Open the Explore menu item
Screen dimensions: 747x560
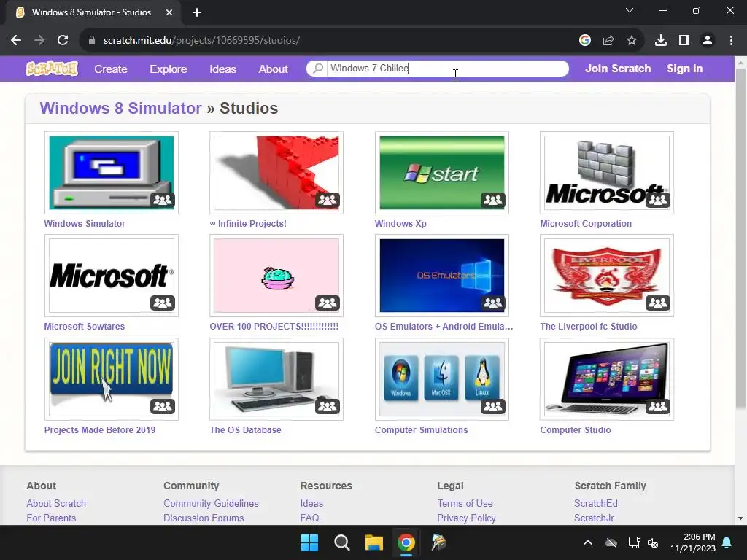tap(169, 69)
